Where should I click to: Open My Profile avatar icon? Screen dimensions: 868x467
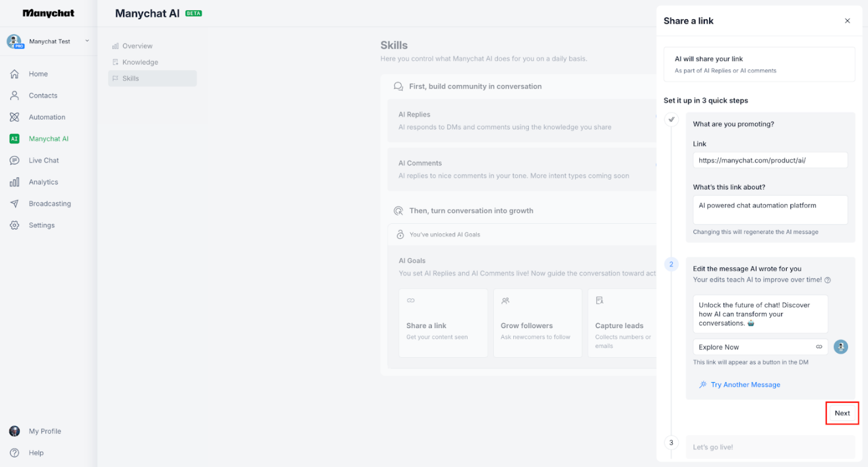(15, 431)
